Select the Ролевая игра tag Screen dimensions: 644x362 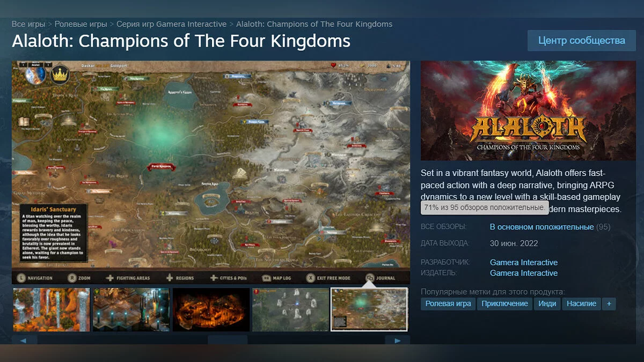[x=448, y=304]
